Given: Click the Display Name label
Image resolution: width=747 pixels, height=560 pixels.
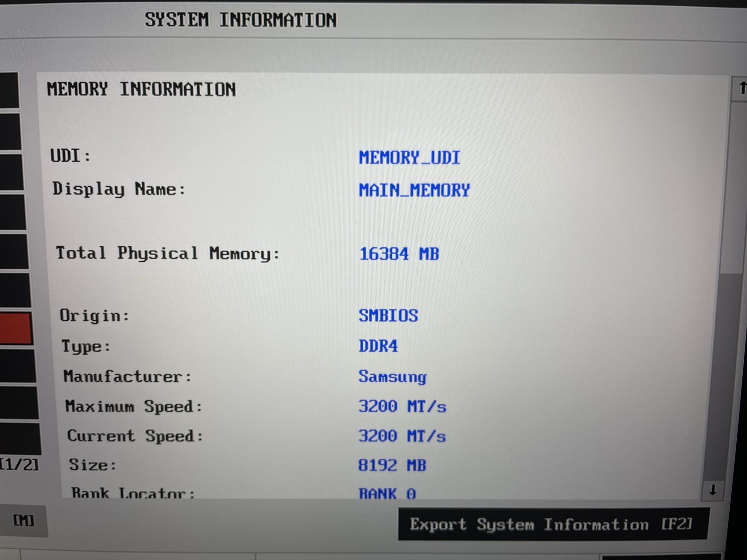Looking at the screenshot, I should click(x=119, y=189).
